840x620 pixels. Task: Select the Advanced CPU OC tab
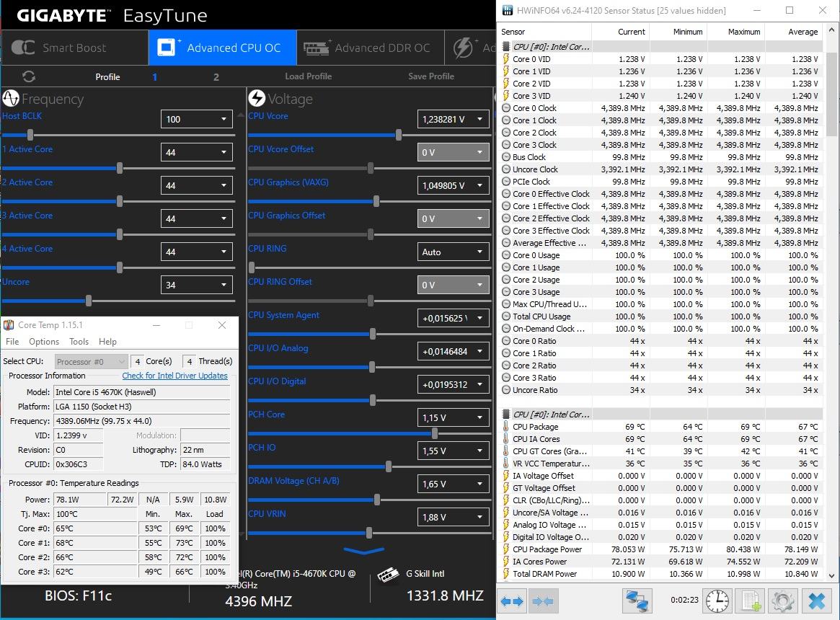[x=222, y=48]
